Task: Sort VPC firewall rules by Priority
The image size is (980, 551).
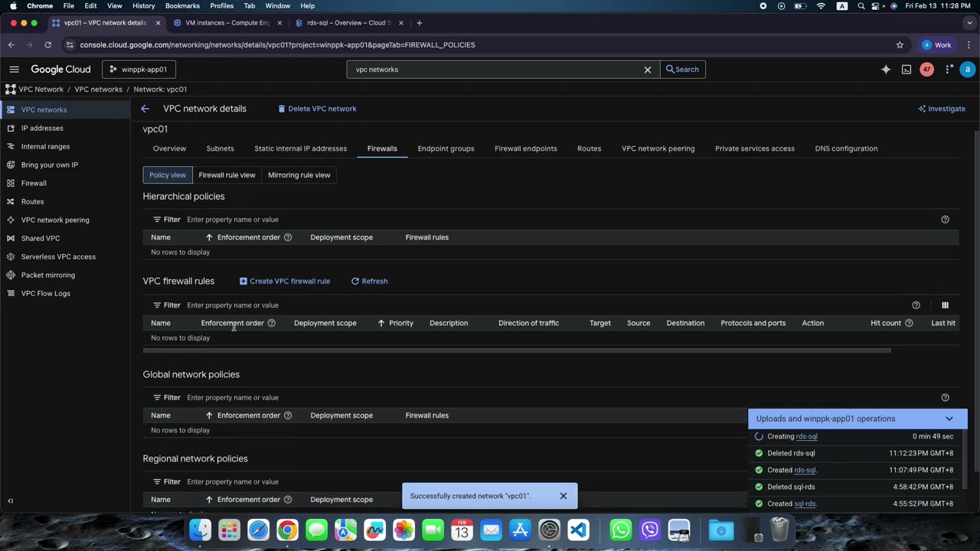Action: [x=396, y=323]
